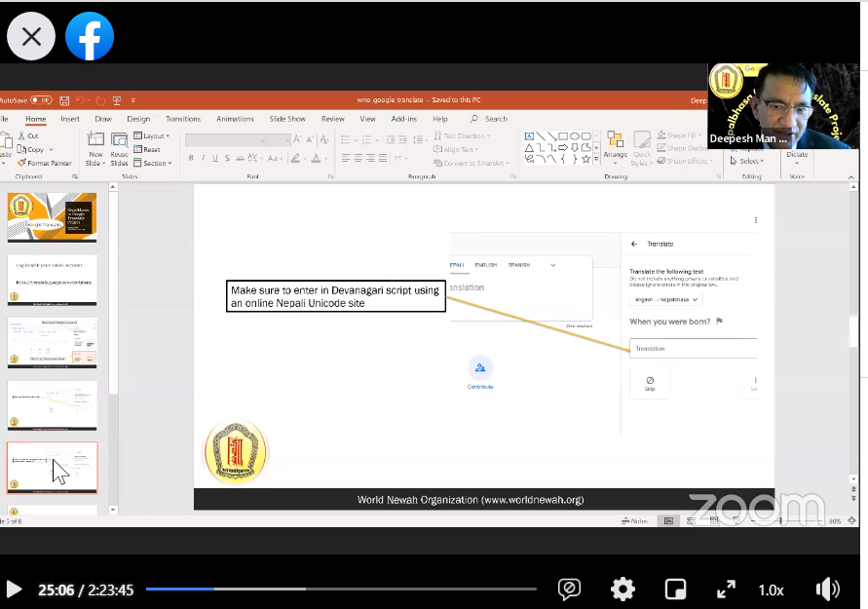Collapse the ribbon with the chevron
Image resolution: width=868 pixels, height=609 pixels.
850,177
